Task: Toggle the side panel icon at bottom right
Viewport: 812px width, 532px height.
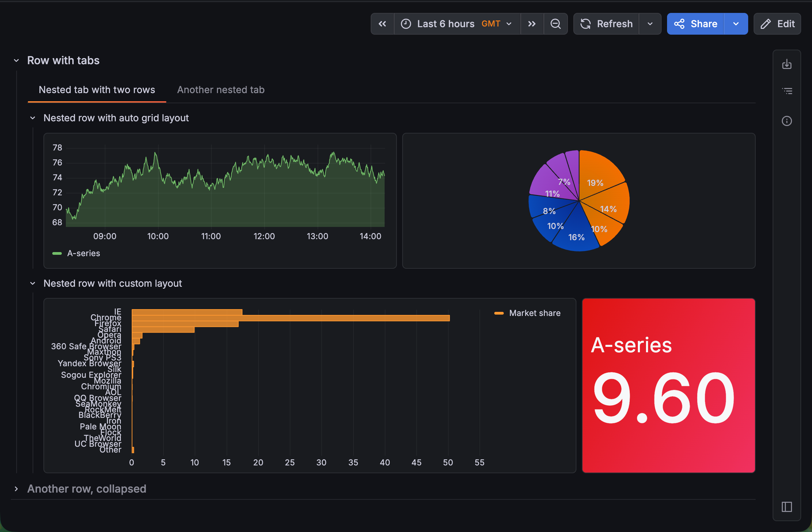Action: 787,508
